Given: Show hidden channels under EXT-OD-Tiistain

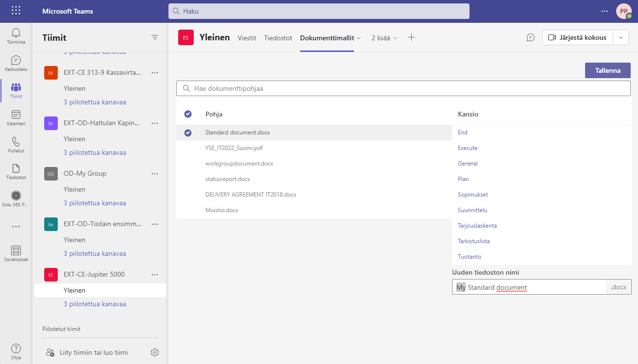Looking at the screenshot, I should pos(95,253).
